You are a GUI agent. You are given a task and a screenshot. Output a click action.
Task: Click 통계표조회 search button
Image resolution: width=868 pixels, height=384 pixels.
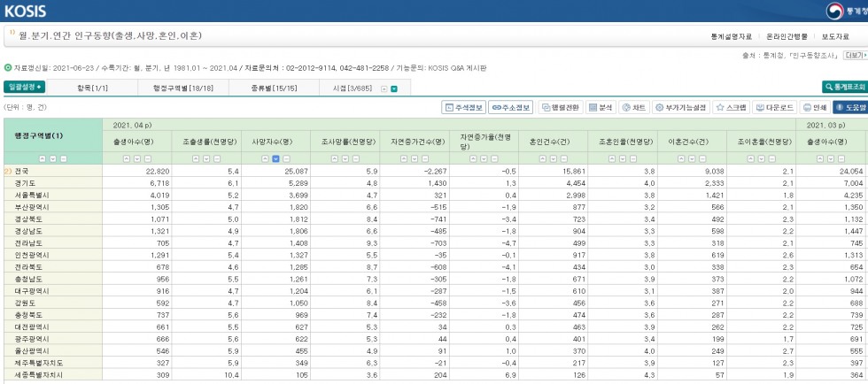point(845,87)
